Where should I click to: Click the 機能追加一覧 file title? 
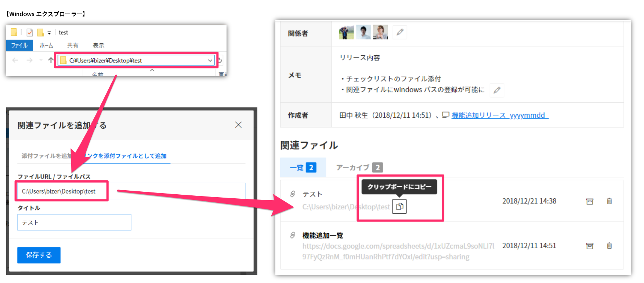[323, 235]
